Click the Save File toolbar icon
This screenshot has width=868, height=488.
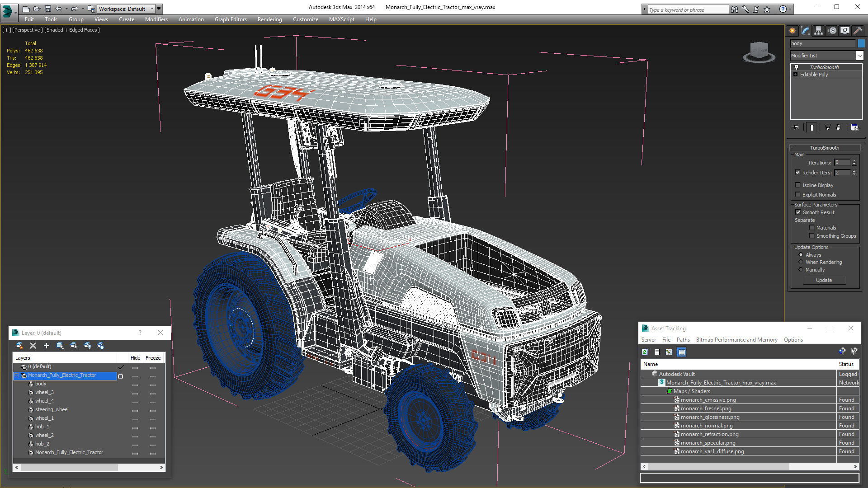48,9
